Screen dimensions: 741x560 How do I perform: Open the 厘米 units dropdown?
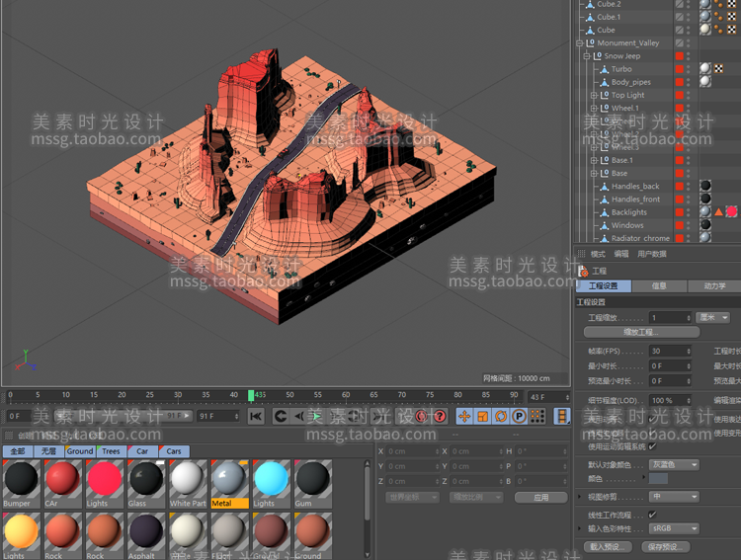(x=713, y=318)
